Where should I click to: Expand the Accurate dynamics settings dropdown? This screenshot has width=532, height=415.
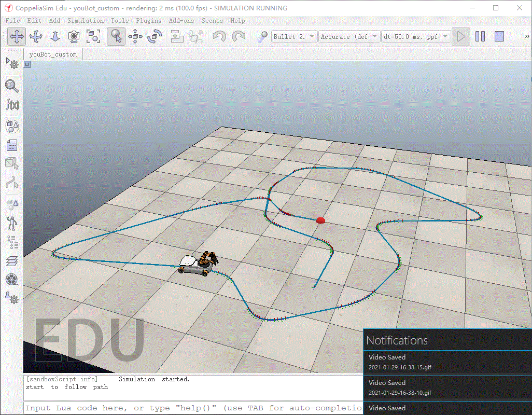click(x=349, y=36)
